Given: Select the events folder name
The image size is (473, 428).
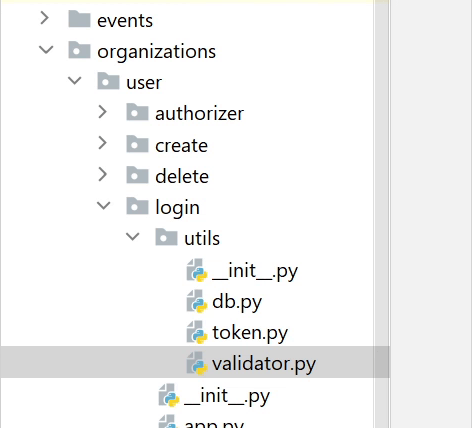Looking at the screenshot, I should [125, 21].
